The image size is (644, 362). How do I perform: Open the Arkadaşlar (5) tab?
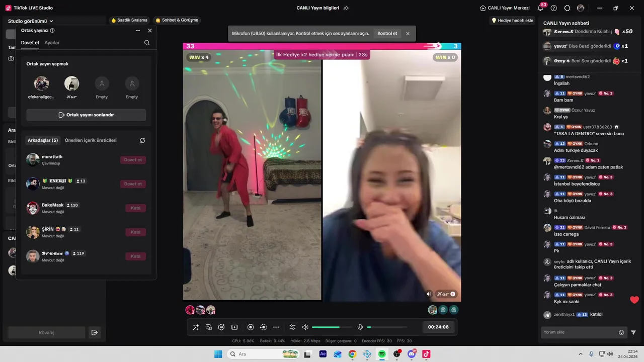pos(43,140)
